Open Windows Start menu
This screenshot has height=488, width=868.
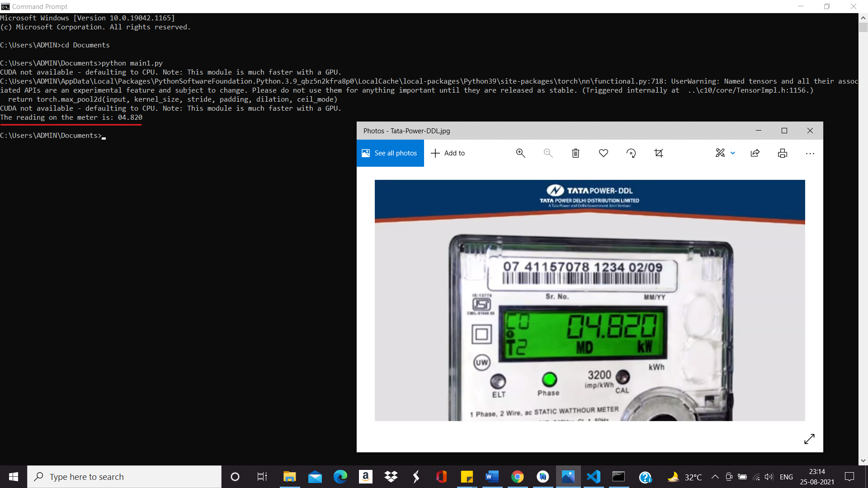point(14,477)
